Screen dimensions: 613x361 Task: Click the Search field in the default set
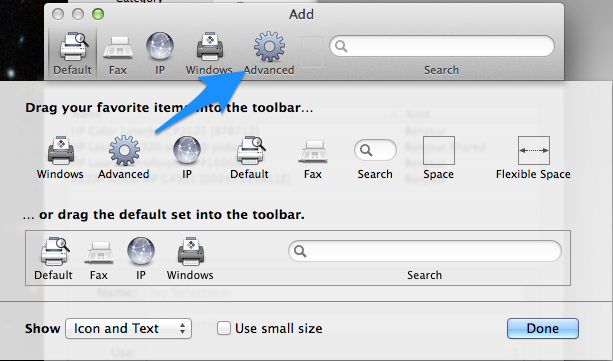point(425,251)
